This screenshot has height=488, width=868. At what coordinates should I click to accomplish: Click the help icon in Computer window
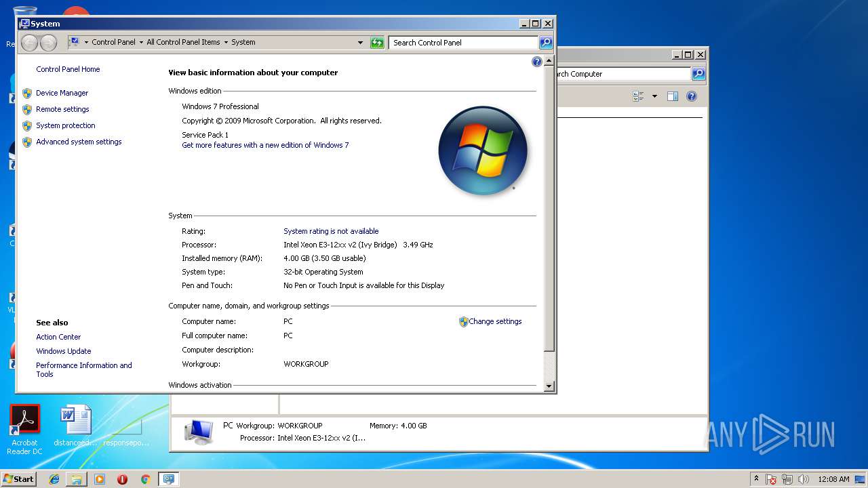tap(692, 96)
